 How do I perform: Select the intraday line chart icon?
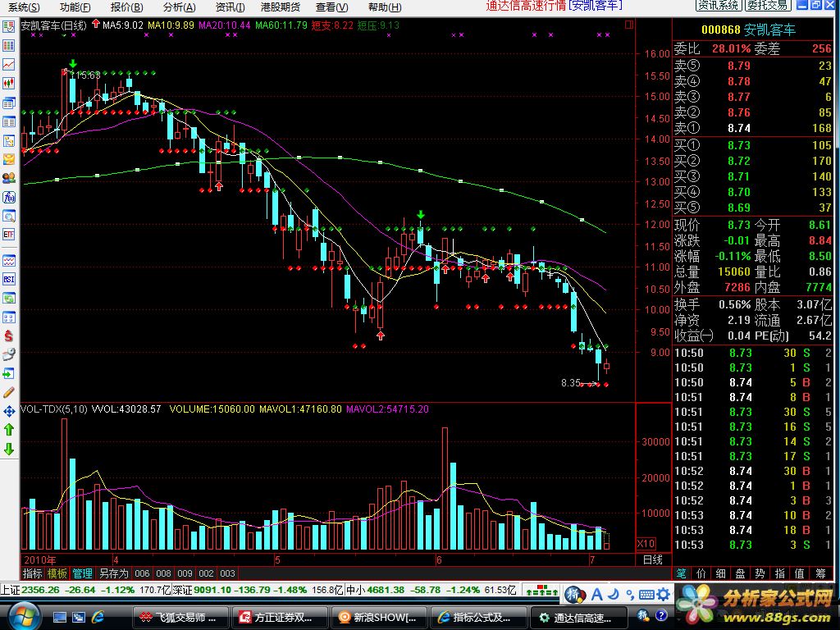coord(8,64)
